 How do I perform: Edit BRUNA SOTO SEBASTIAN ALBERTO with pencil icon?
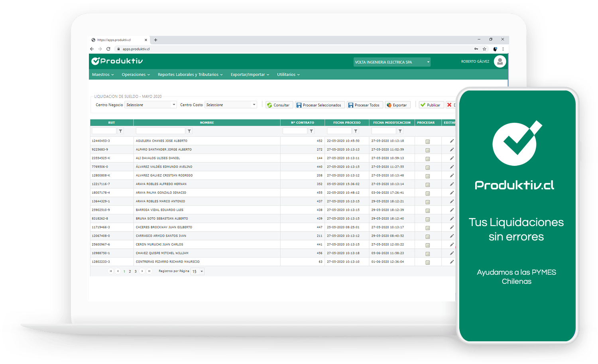452,219
